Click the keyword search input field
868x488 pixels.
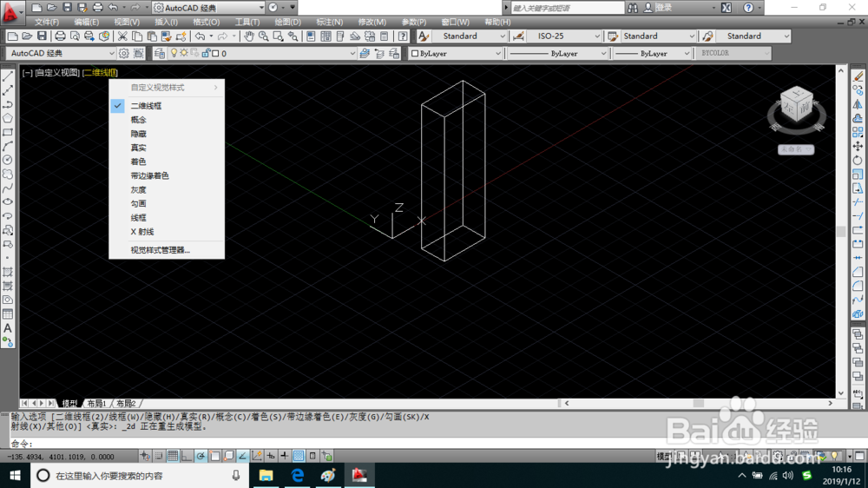tap(568, 8)
